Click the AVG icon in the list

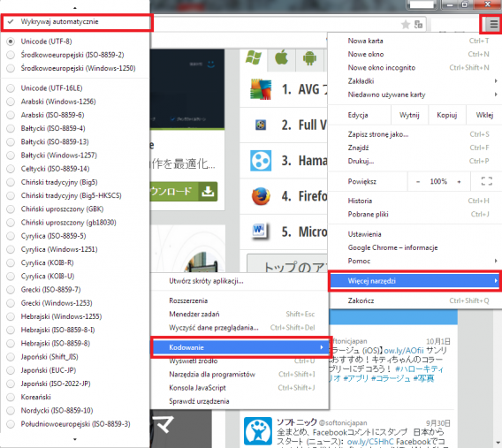click(x=261, y=89)
